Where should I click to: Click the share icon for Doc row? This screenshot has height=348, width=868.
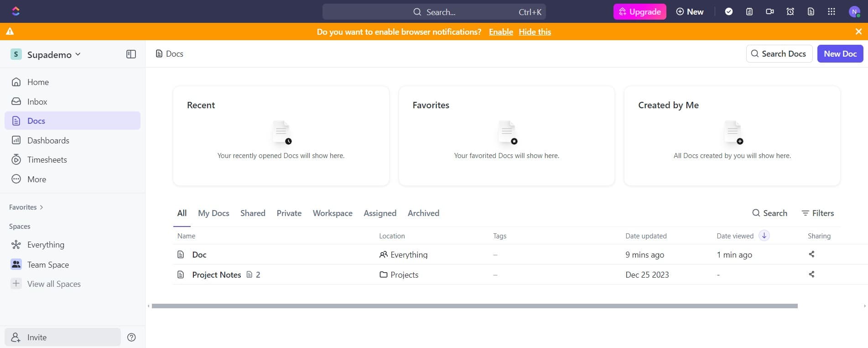[811, 254]
